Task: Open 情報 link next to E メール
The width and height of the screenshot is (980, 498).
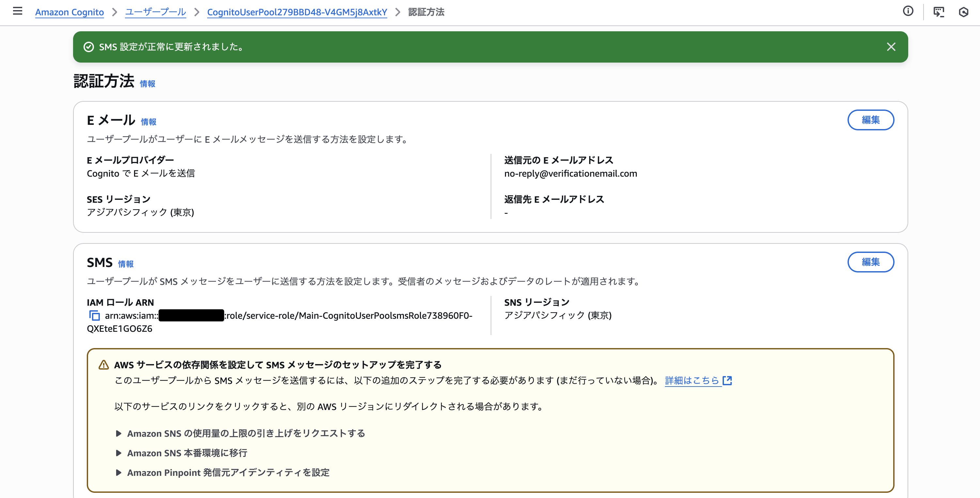Action: point(148,122)
